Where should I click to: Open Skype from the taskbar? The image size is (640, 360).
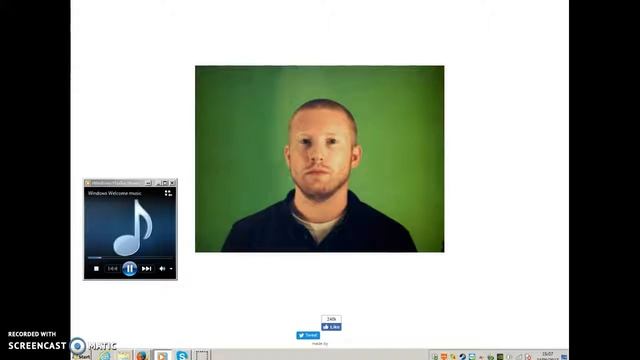point(182,355)
